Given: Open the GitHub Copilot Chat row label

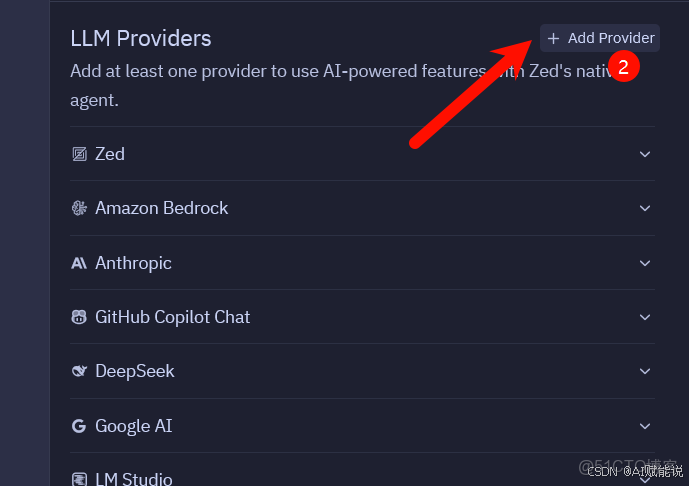Looking at the screenshot, I should [172, 317].
